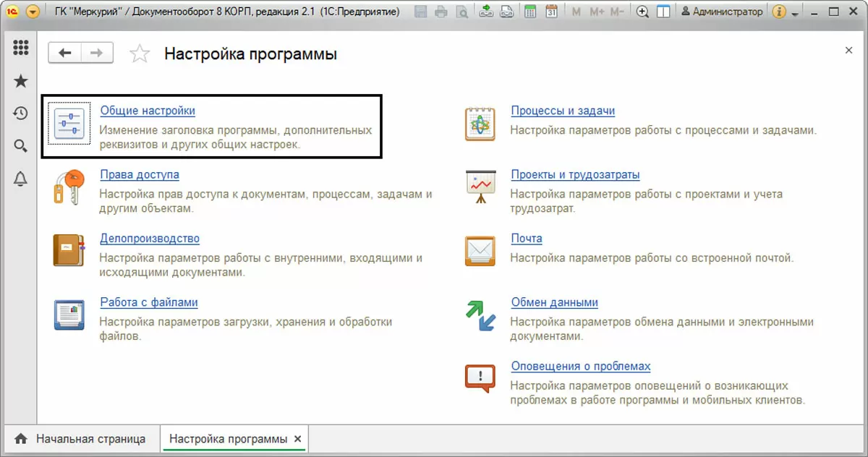Click the Общие настройки sliders icon
The height and width of the screenshot is (457, 868).
pyautogui.click(x=70, y=124)
